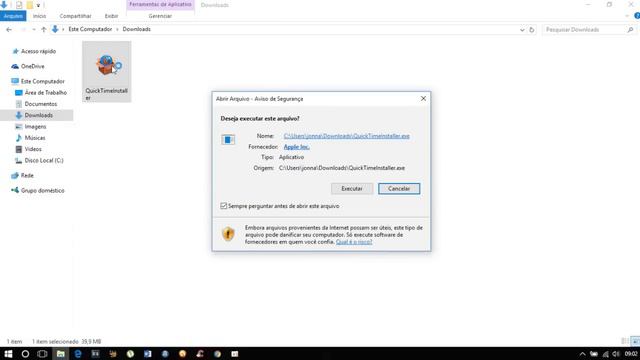Click the File Explorer taskbar icon
Screen dimensions: 640x360
tap(60, 354)
